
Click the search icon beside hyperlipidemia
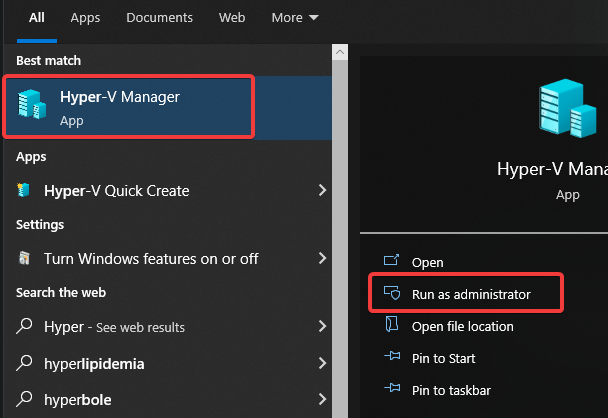24,363
